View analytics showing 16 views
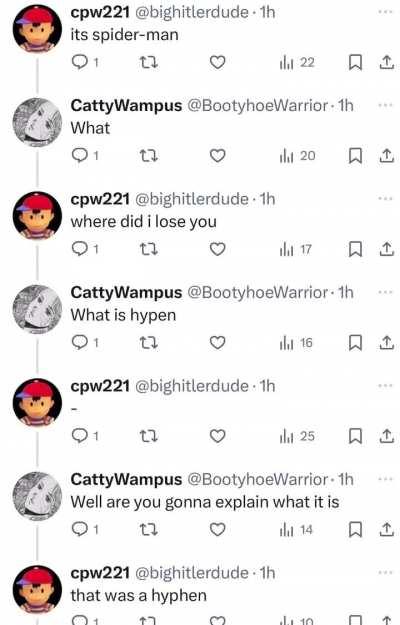 (296, 342)
